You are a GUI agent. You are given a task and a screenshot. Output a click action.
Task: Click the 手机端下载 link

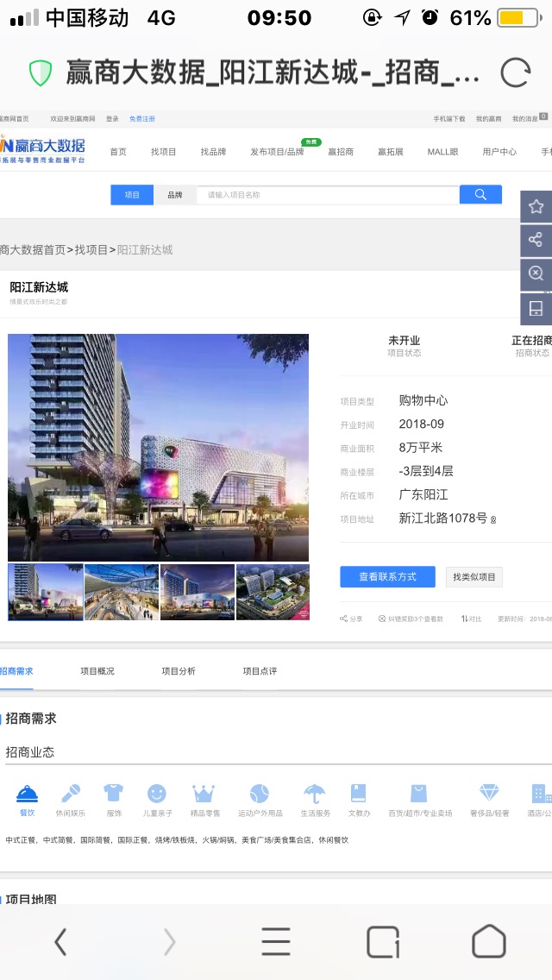[449, 119]
